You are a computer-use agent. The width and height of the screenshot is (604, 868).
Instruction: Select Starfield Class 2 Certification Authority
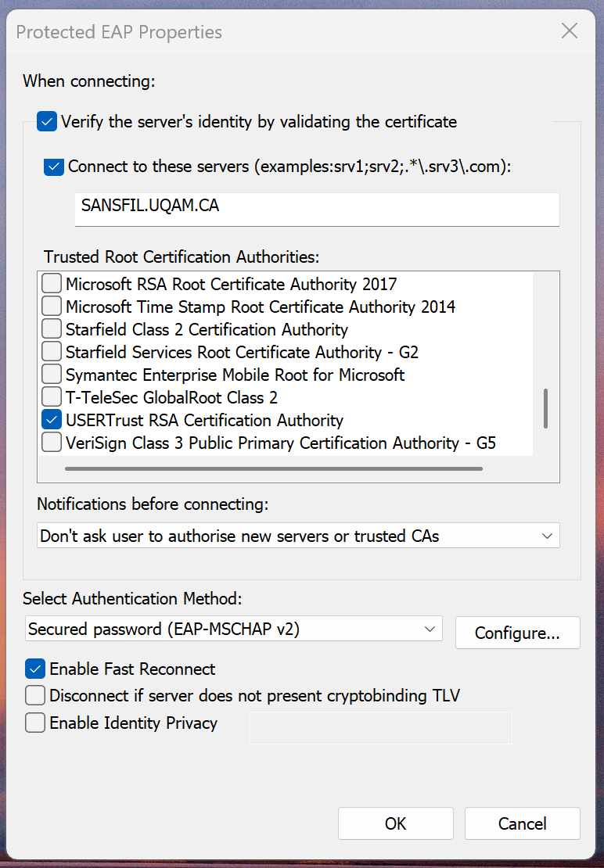(x=52, y=328)
